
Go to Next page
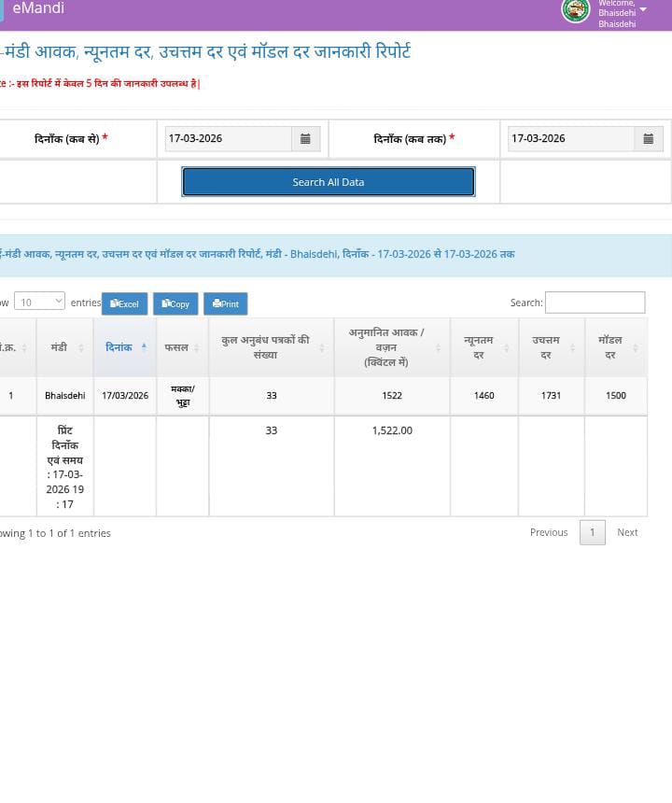tap(627, 532)
